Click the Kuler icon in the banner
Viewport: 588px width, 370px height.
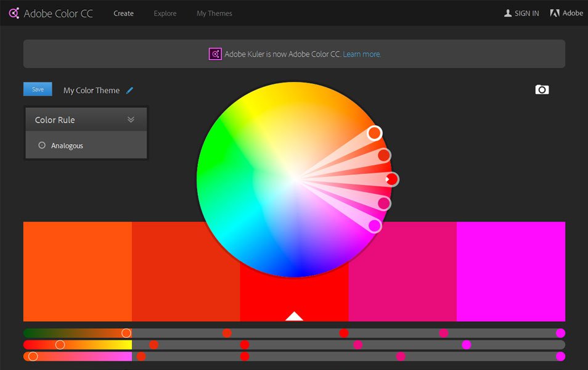click(x=215, y=54)
